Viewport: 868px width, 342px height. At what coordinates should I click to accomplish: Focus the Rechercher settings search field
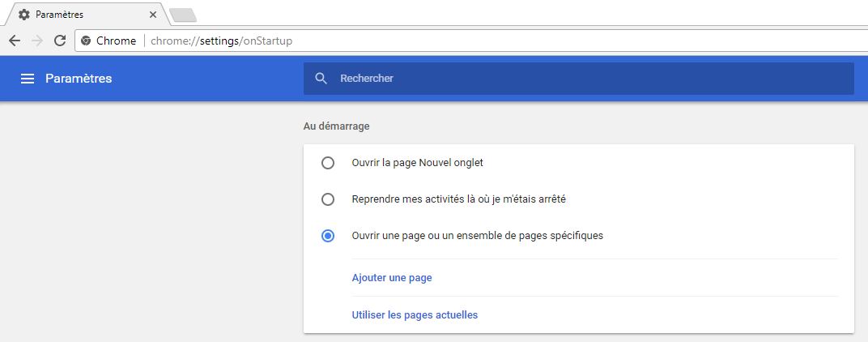pos(567,79)
